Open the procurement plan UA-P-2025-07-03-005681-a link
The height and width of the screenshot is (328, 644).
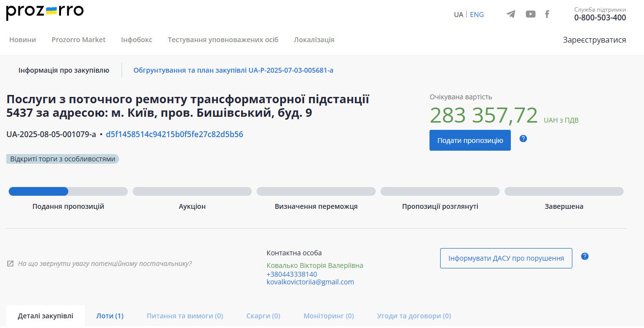click(233, 70)
